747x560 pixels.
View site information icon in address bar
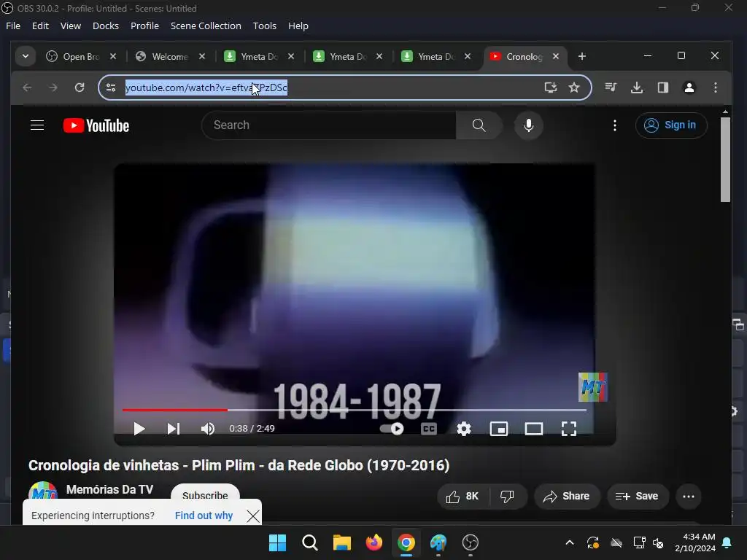[111, 87]
